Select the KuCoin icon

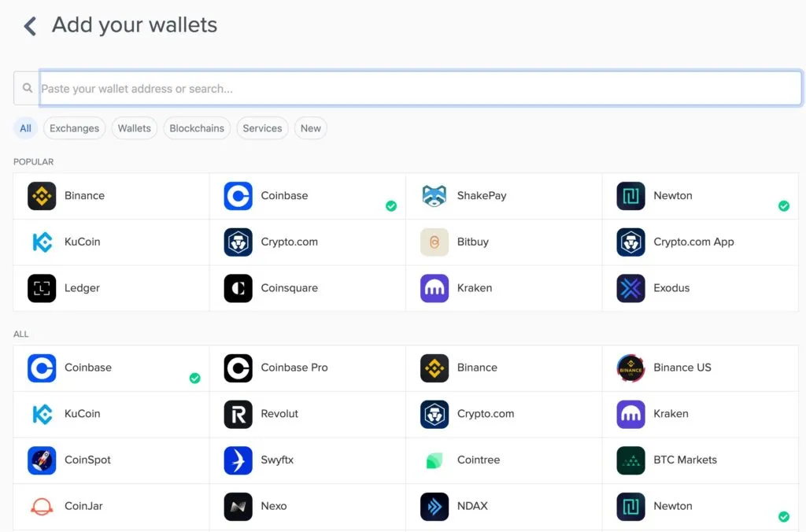41,242
